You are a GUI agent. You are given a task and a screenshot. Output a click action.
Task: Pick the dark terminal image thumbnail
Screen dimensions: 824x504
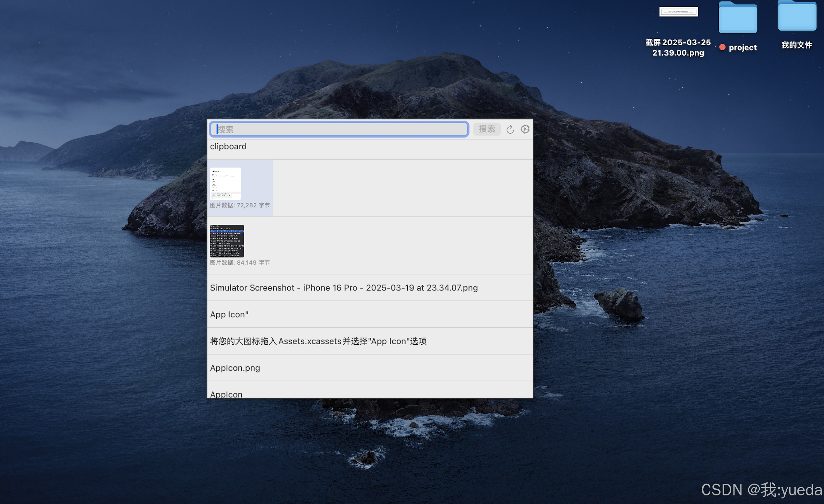pyautogui.click(x=227, y=241)
